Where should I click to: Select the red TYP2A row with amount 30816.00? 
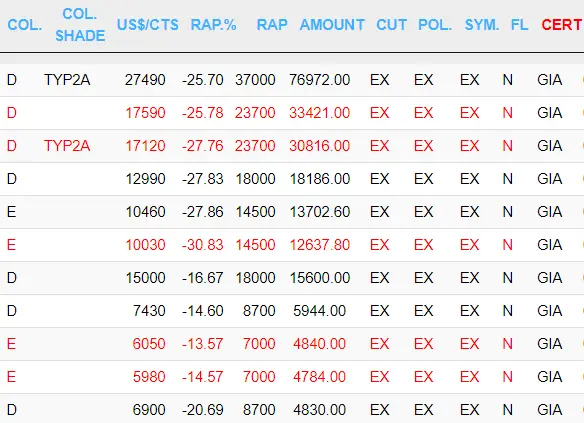[292, 146]
